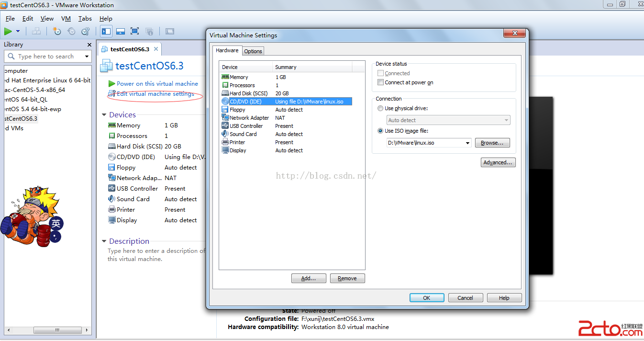This screenshot has width=644, height=341.
Task: Select the Hardware tab in settings dialog
Action: pos(227,50)
